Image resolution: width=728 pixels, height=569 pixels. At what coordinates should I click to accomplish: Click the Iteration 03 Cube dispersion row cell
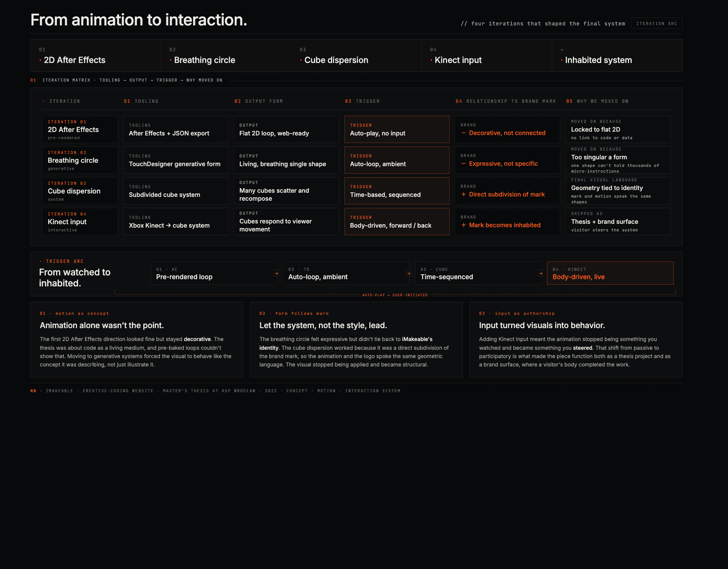click(x=80, y=191)
